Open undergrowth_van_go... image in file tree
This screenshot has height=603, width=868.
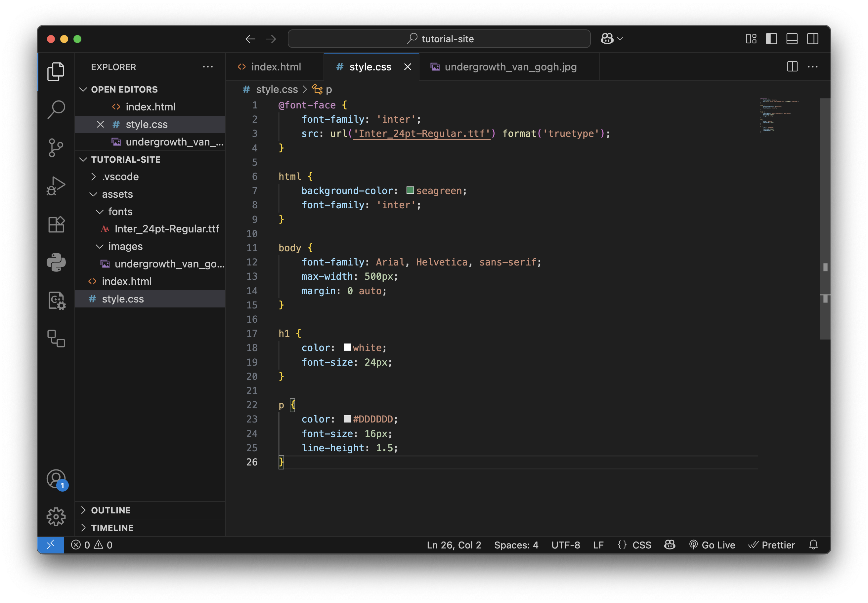[x=150, y=264]
